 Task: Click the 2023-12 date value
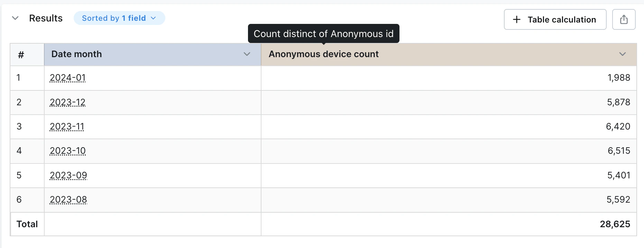[68, 102]
